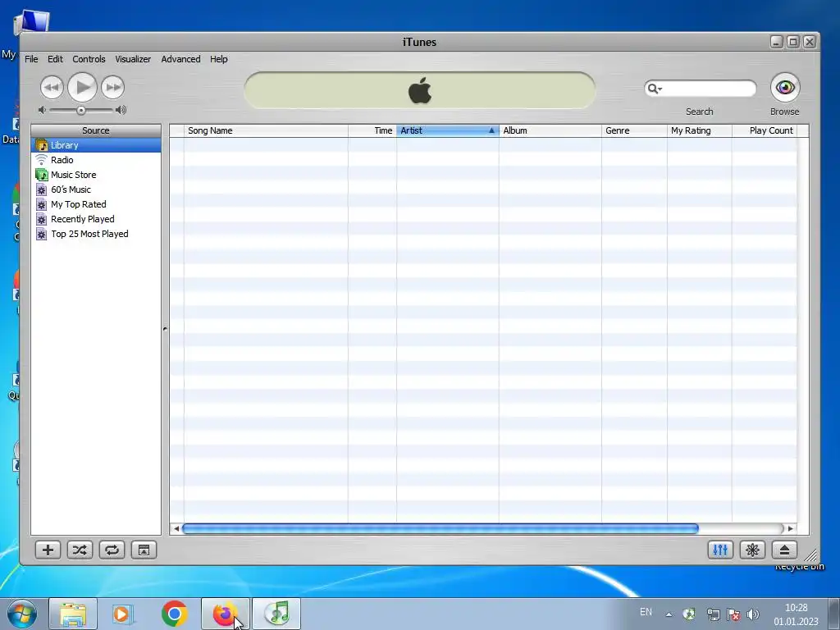
Task: Open the Edit menu
Action: tap(55, 59)
